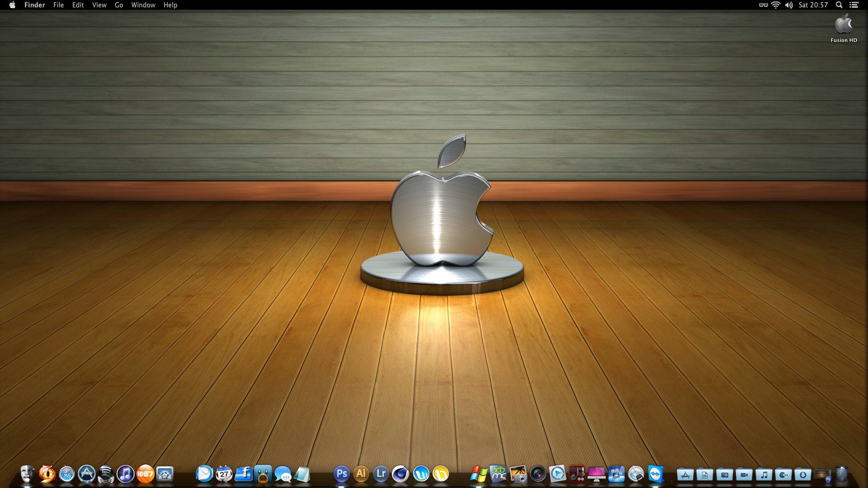Screen dimensions: 868x488
Task: Open the minimized Photoshop document thumbnail in dock
Action: point(823,475)
